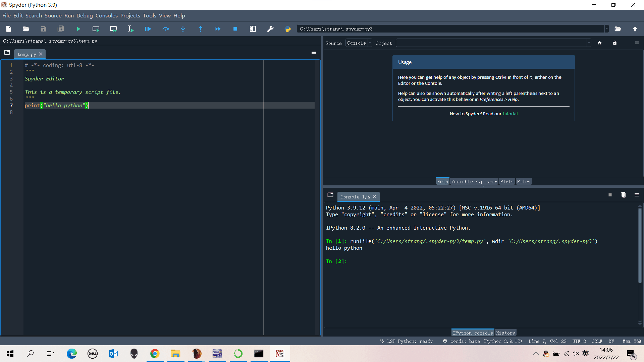Click the Run current cell icon
Viewport: 644px width, 362px height.
point(96,29)
